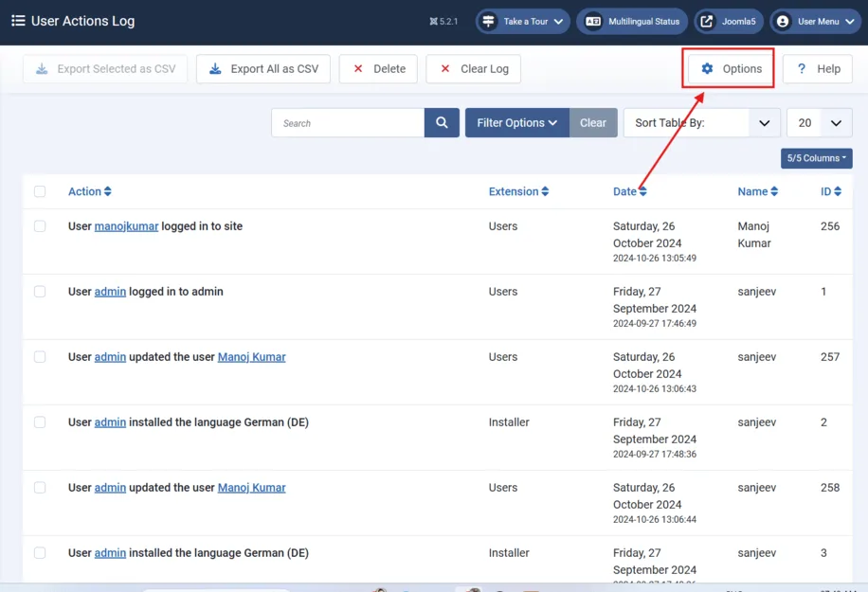Image resolution: width=868 pixels, height=592 pixels.
Task: Click the download icon on Export All as CSV
Action: 215,68
